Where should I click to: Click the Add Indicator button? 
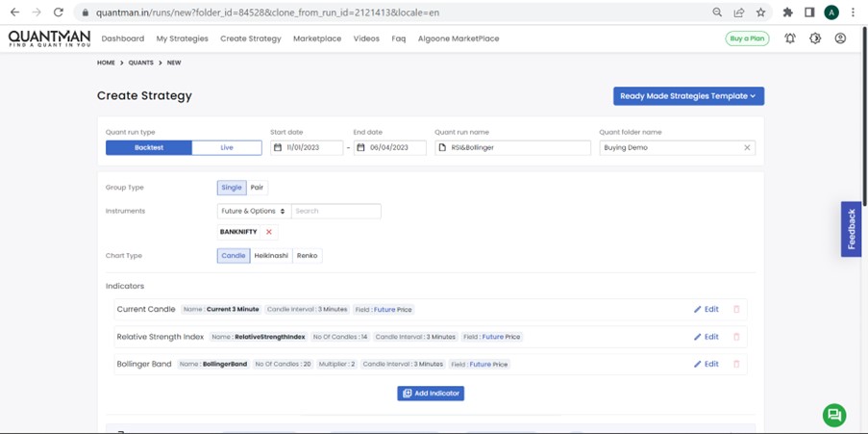[x=431, y=394]
